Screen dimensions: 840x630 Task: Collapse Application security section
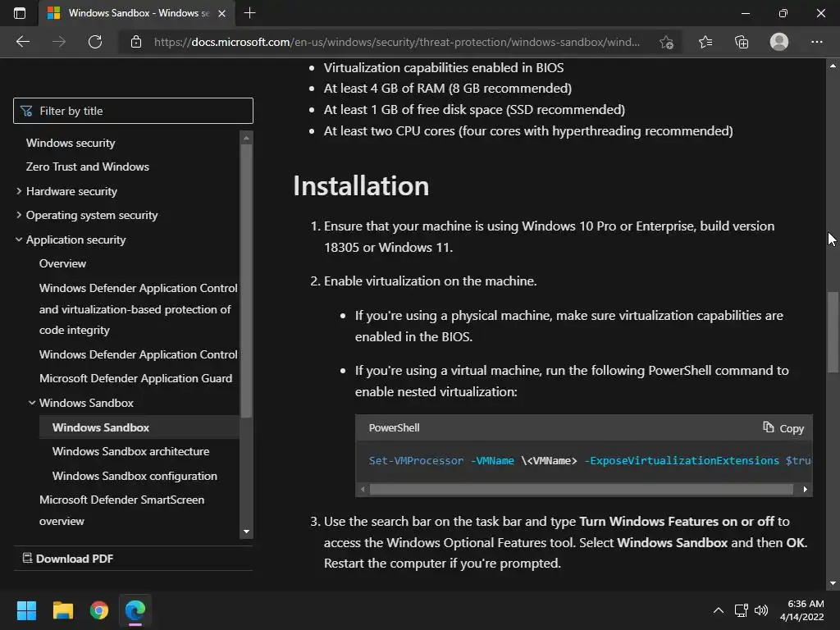click(x=19, y=240)
